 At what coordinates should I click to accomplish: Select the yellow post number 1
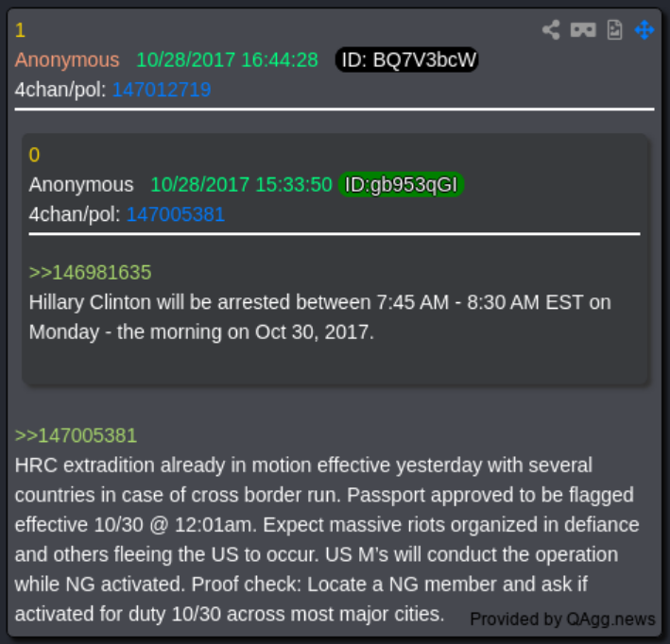point(20,30)
